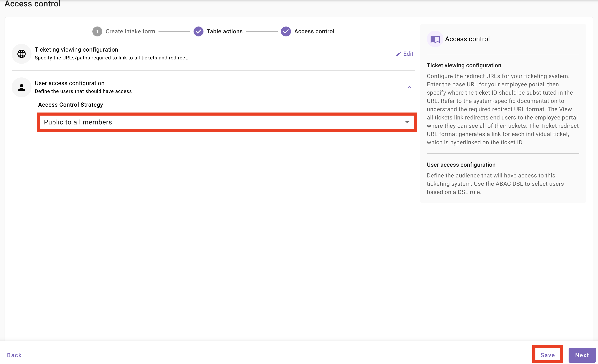The image size is (598, 364).
Task: Click the Table actions checkmark step icon
Action: point(198,31)
